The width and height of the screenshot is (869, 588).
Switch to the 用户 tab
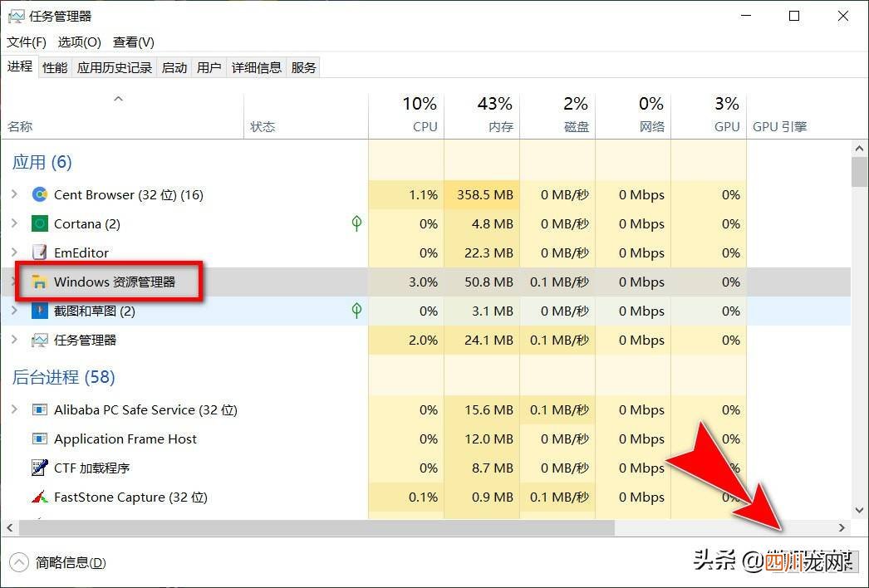pyautogui.click(x=209, y=67)
